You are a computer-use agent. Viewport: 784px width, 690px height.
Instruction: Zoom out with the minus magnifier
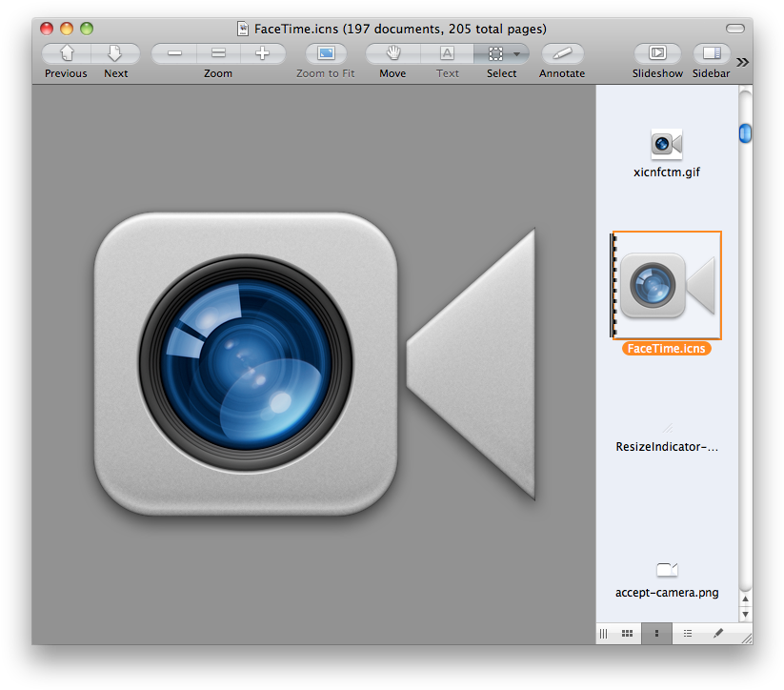[172, 52]
